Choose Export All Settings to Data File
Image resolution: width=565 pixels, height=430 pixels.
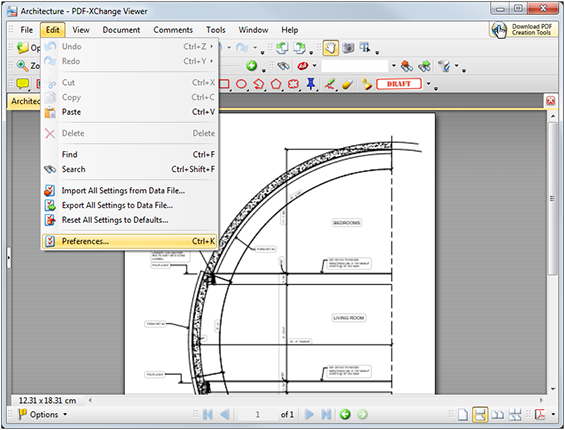pyautogui.click(x=129, y=205)
